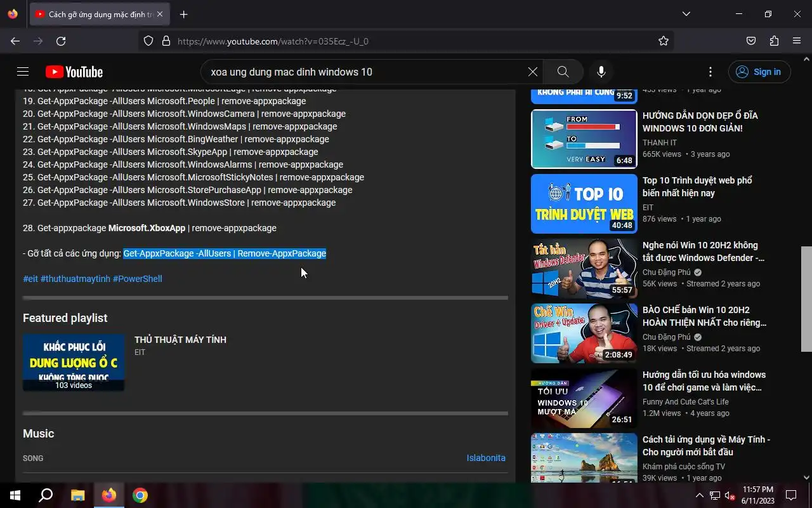Viewport: 812px width, 508px height.
Task: Click line 27 Microsoft.WindowsStore command
Action: pos(180,203)
